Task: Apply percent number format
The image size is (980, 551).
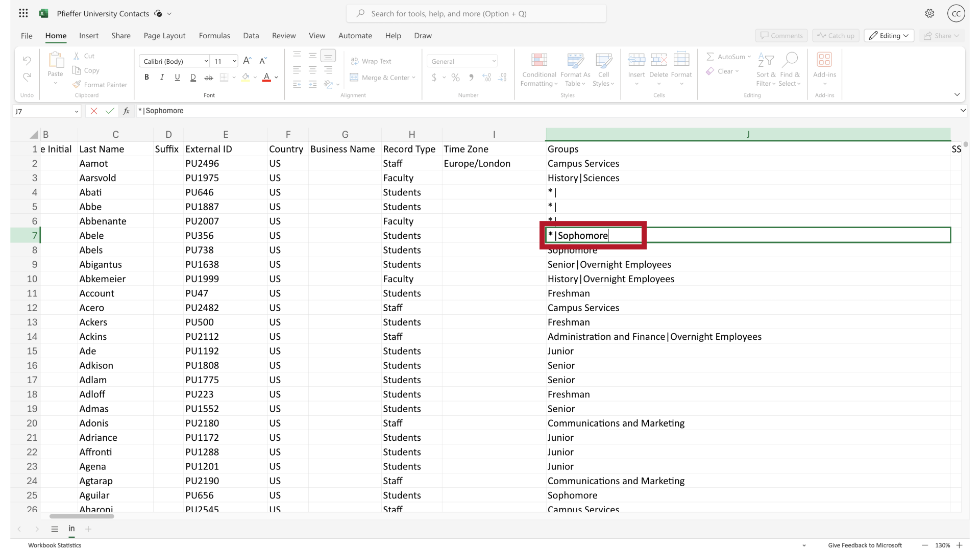Action: point(455,77)
